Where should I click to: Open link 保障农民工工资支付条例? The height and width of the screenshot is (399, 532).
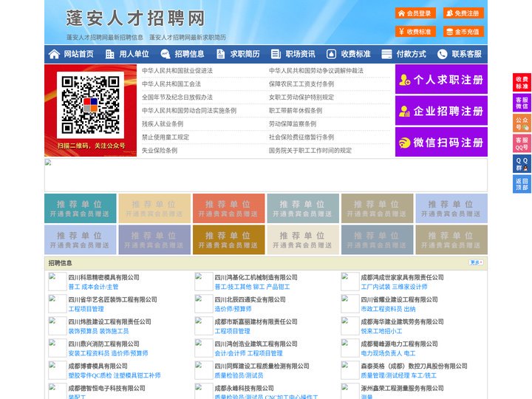[301, 83]
